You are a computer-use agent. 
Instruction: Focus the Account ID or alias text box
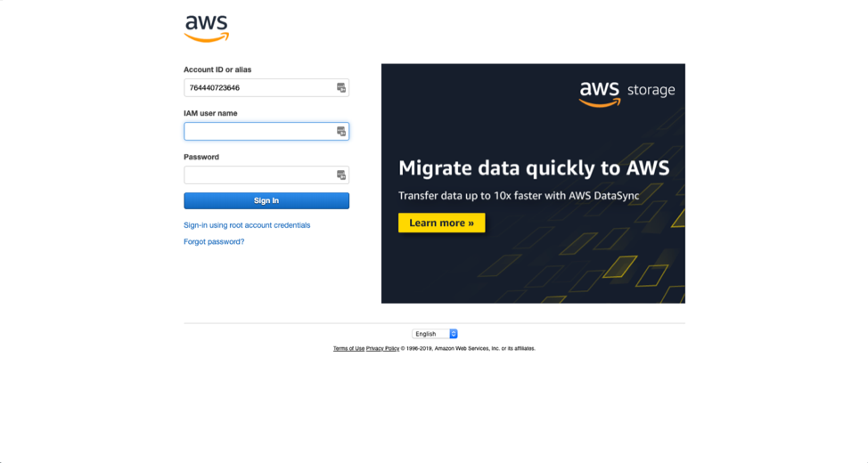(258, 87)
